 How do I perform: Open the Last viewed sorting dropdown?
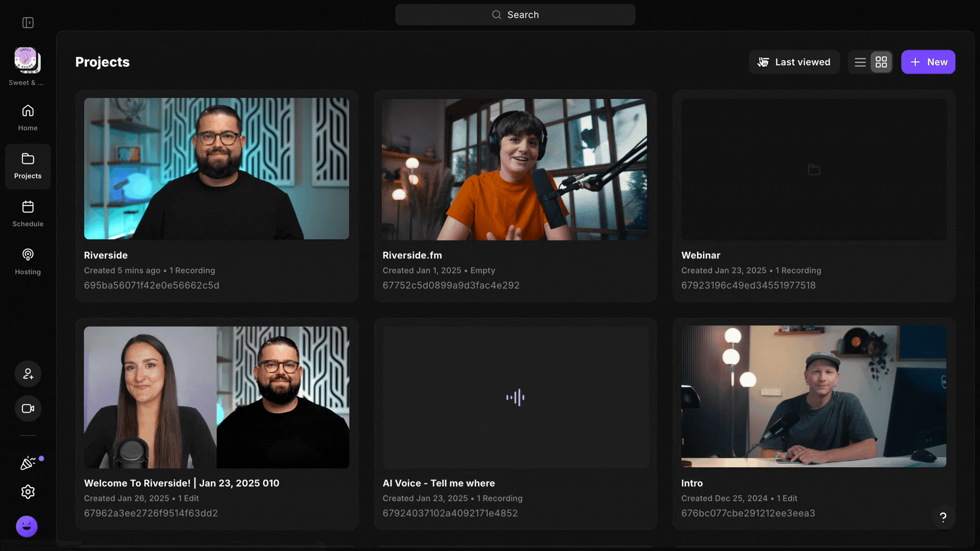pos(794,62)
